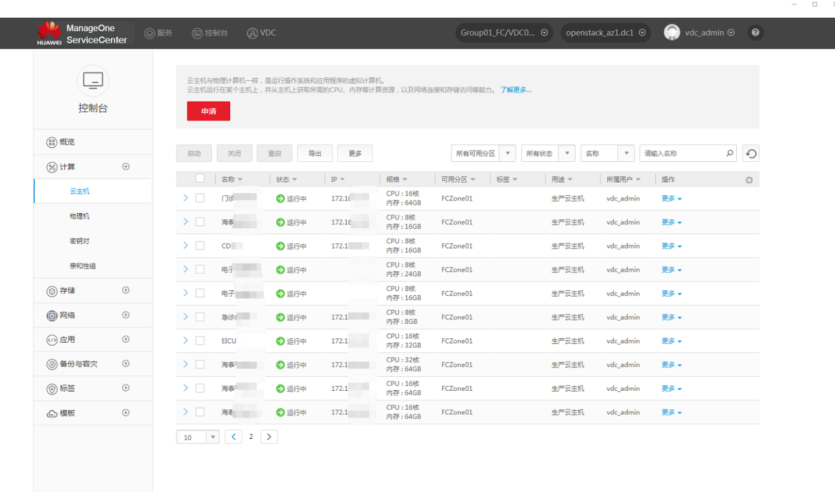This screenshot has height=504, width=835.
Task: Open the table column settings gear
Action: [749, 180]
